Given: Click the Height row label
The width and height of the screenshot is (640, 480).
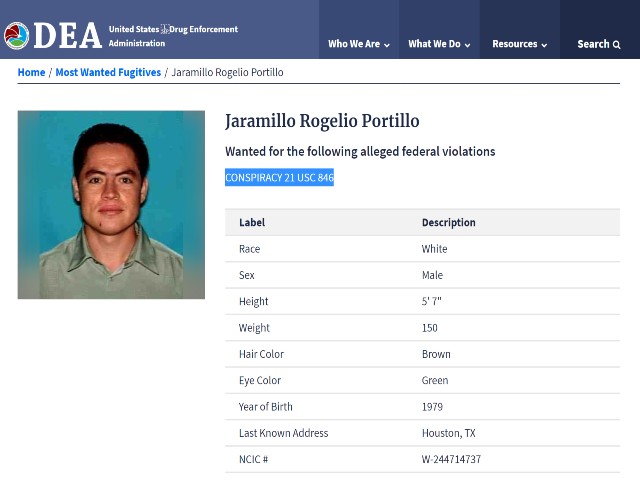Looking at the screenshot, I should tap(253, 302).
